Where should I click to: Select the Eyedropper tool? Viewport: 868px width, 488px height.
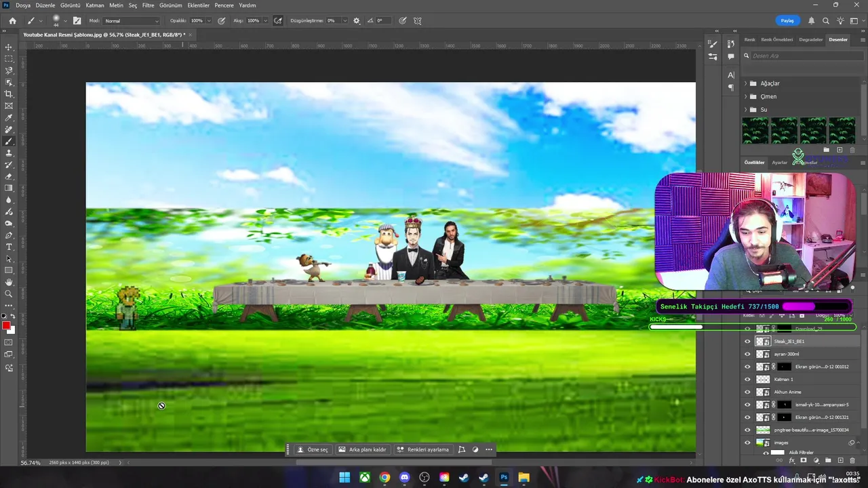pos(9,118)
